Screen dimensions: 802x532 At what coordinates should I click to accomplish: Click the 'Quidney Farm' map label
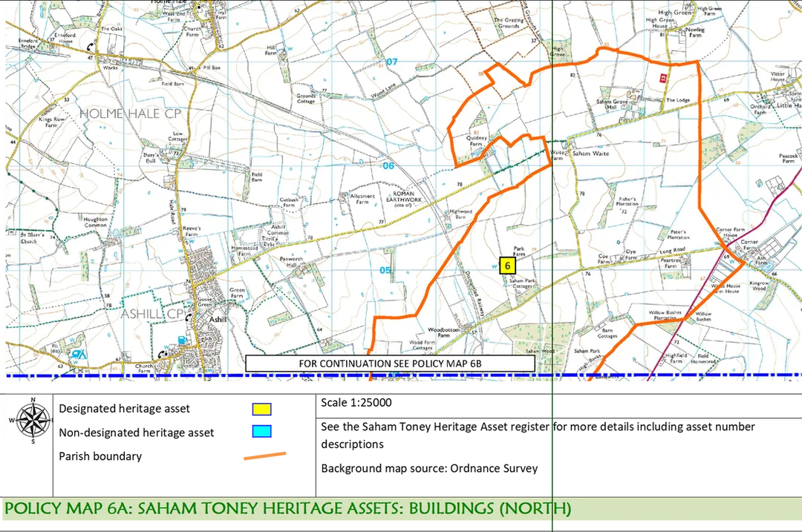click(477, 141)
